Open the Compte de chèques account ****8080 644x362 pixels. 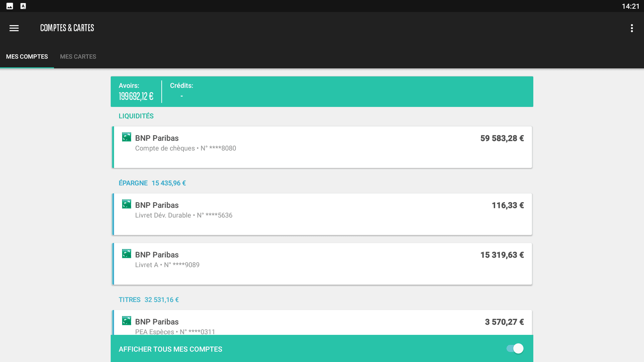pyautogui.click(x=322, y=147)
